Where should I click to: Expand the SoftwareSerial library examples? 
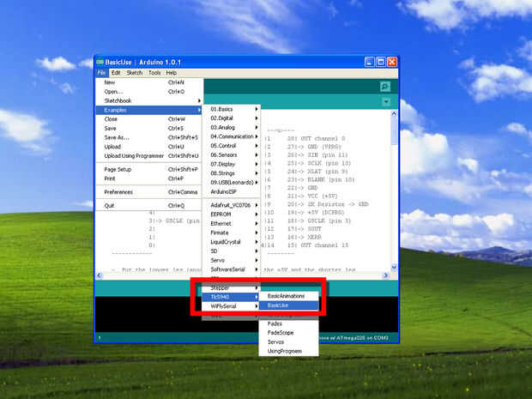coord(232,269)
